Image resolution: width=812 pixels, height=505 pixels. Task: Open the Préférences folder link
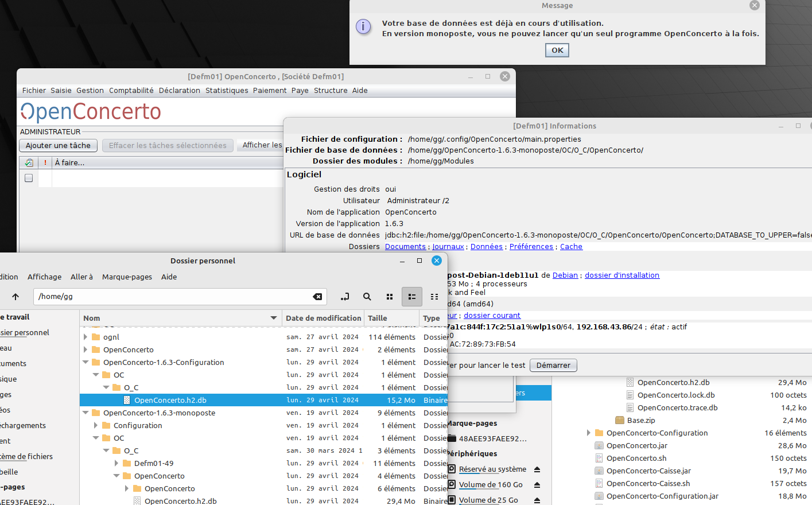click(x=531, y=247)
